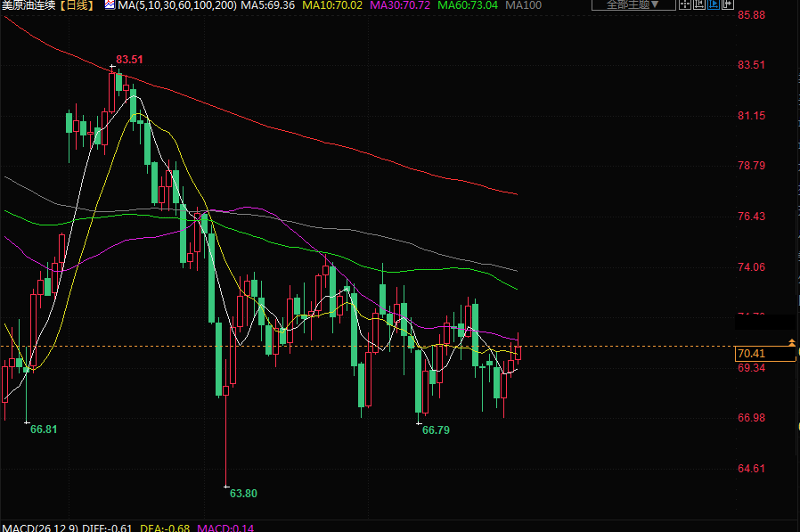Viewport: 800px width, 532px height.
Task: Click the rightmost arrow-to-edge toolbar icon
Action: tap(728, 4)
